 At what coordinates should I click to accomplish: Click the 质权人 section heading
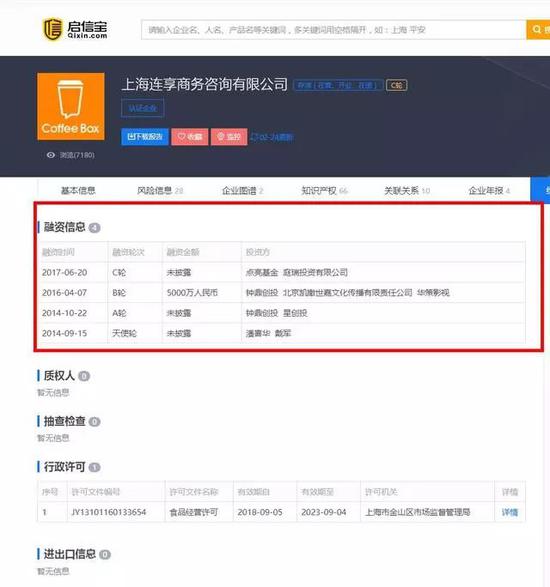point(59,375)
